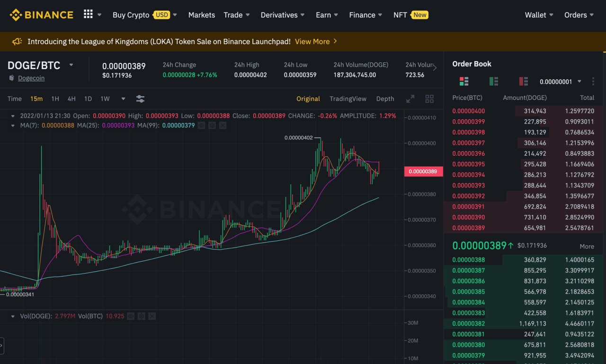Click USD currency badge
This screenshot has height=364, width=606.
tap(162, 15)
